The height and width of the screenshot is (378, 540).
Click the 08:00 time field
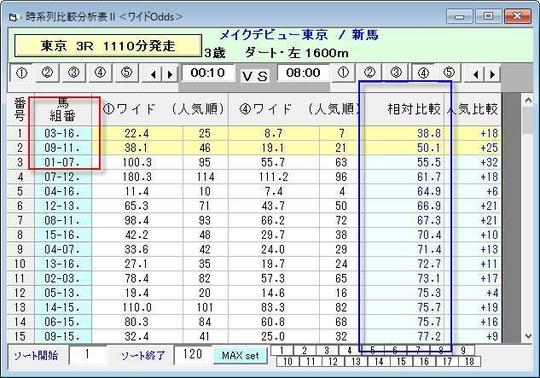[x=303, y=73]
